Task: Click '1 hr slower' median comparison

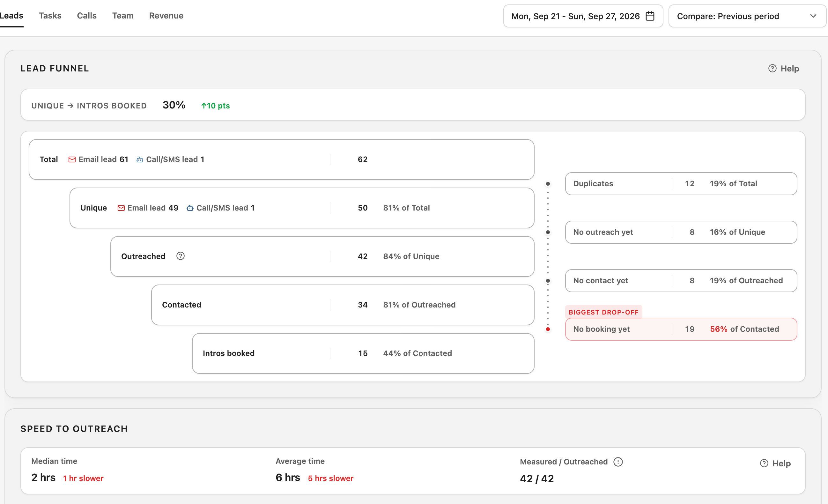Action: point(83,478)
